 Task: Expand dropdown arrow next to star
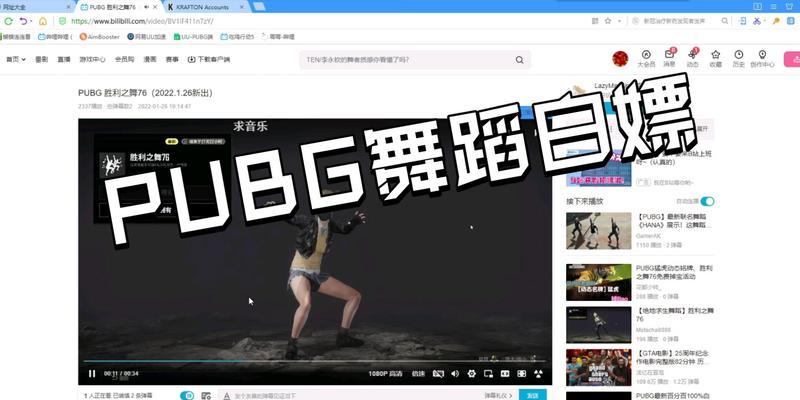[619, 21]
